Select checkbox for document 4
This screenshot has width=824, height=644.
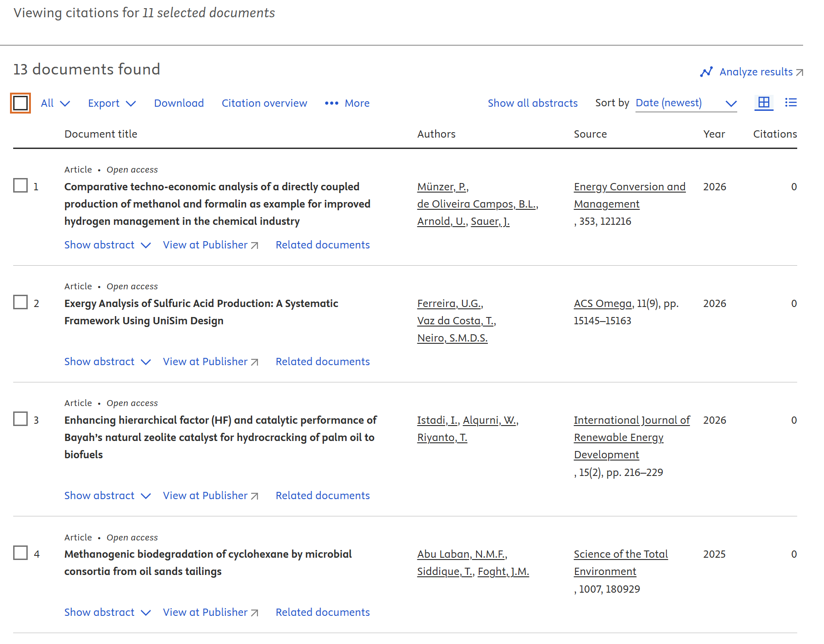(20, 553)
